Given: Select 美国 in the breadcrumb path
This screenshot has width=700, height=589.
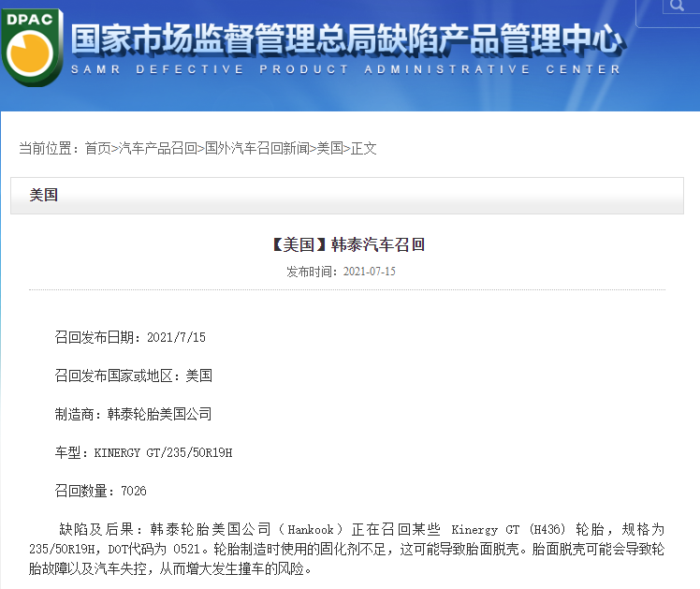Looking at the screenshot, I should tap(330, 148).
